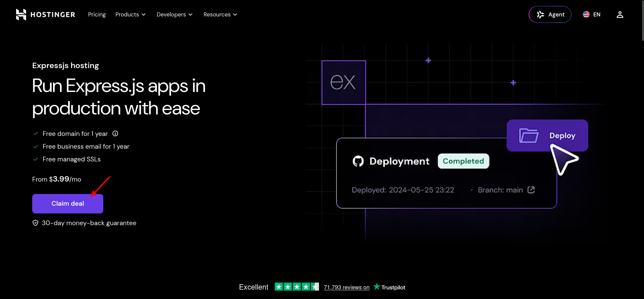
Task: Open the 71,793 reviews link
Action: 346,287
